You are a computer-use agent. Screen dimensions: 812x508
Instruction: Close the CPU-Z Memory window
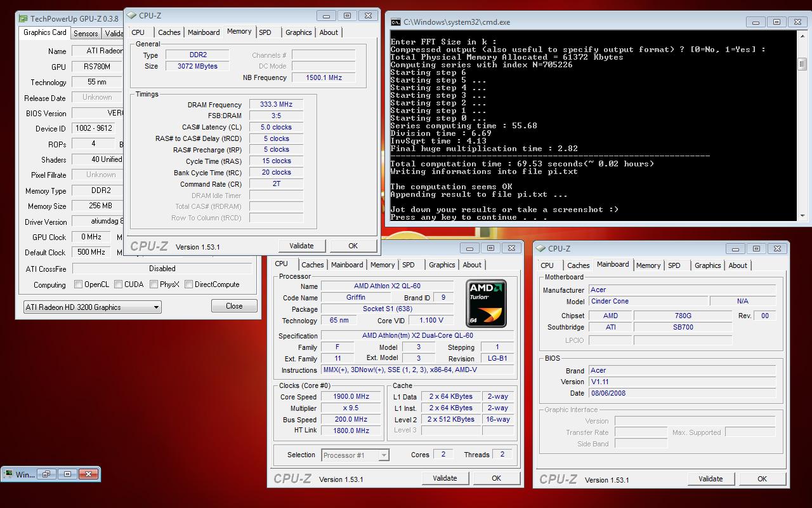369,15
